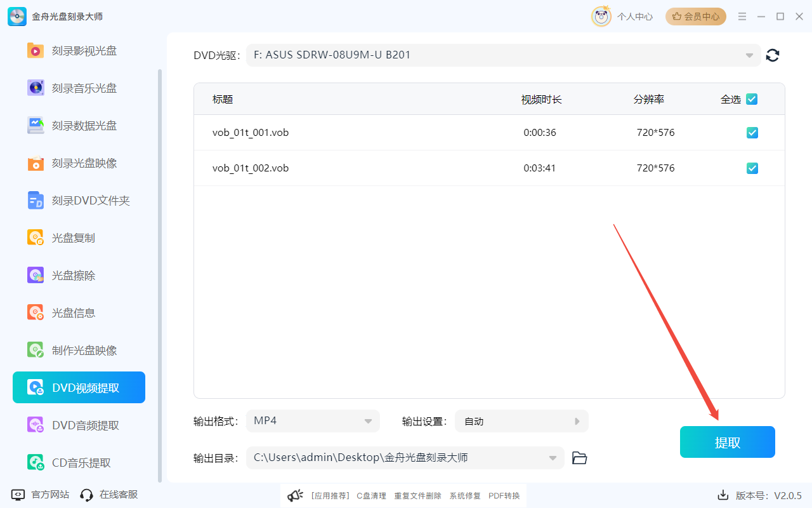The height and width of the screenshot is (508, 812).
Task: Click the 0:03:41 duration cell
Action: [540, 168]
